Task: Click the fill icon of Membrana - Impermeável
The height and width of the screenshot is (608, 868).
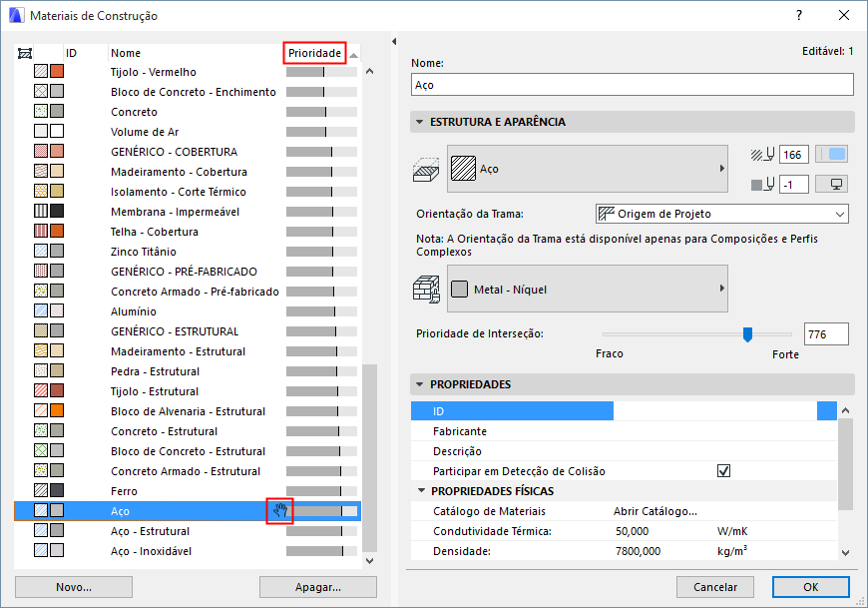Action: click(x=41, y=211)
